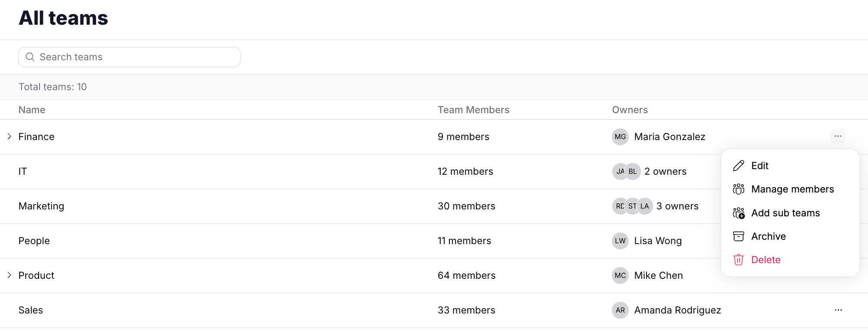Expand the Finance team row
Viewport: 868px width, 333px height.
10,137
